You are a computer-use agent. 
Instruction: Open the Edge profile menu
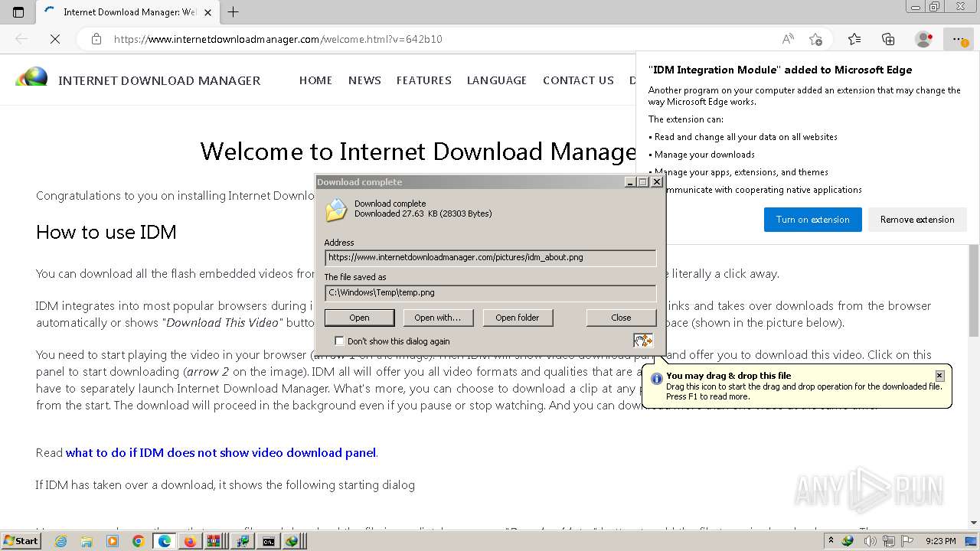[923, 39]
